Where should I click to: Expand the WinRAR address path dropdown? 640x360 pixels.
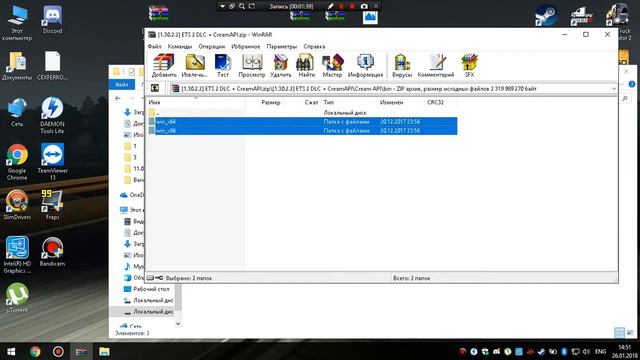(613, 89)
